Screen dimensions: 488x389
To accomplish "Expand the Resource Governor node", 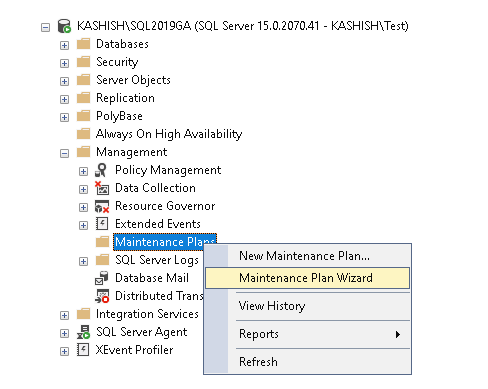I will pos(83,207).
